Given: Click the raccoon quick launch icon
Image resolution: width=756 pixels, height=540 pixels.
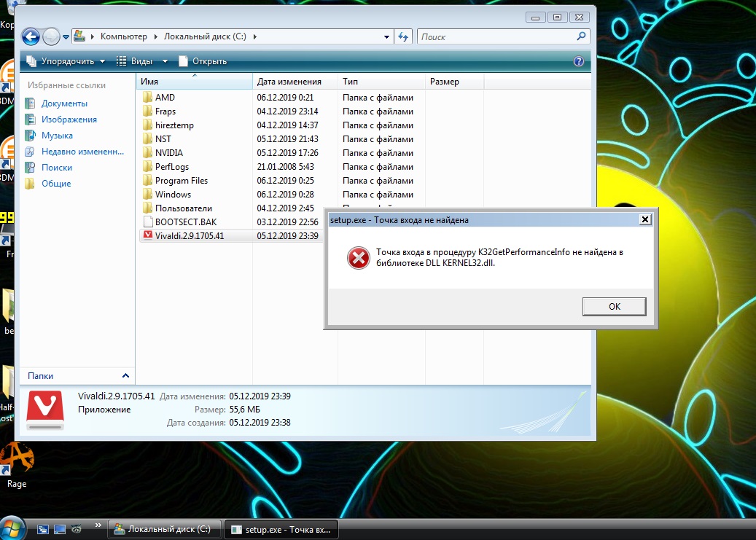Looking at the screenshot, I should click(76, 529).
